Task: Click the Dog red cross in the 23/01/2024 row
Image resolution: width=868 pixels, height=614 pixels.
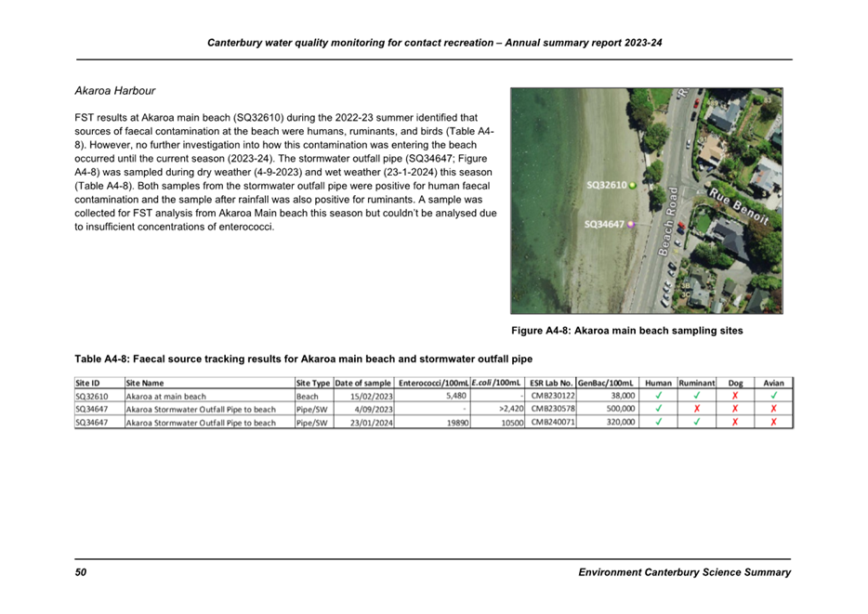Action: pyautogui.click(x=735, y=422)
